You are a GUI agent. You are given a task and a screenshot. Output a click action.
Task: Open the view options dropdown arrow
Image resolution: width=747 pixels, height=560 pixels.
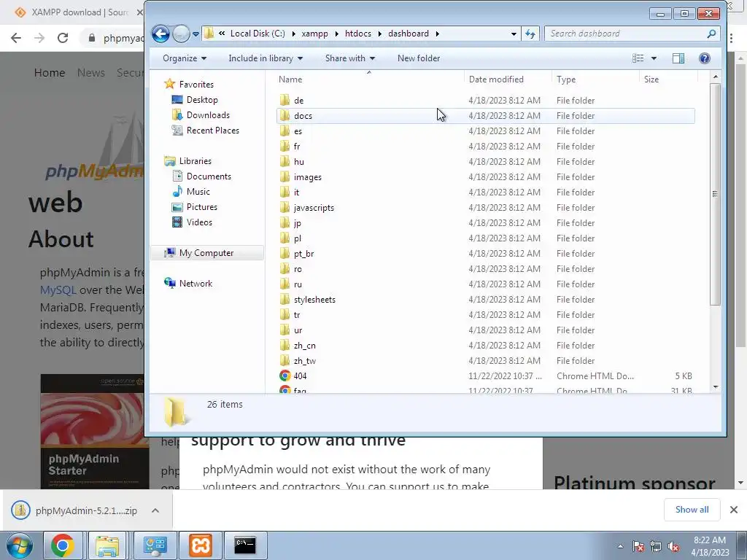point(654,58)
